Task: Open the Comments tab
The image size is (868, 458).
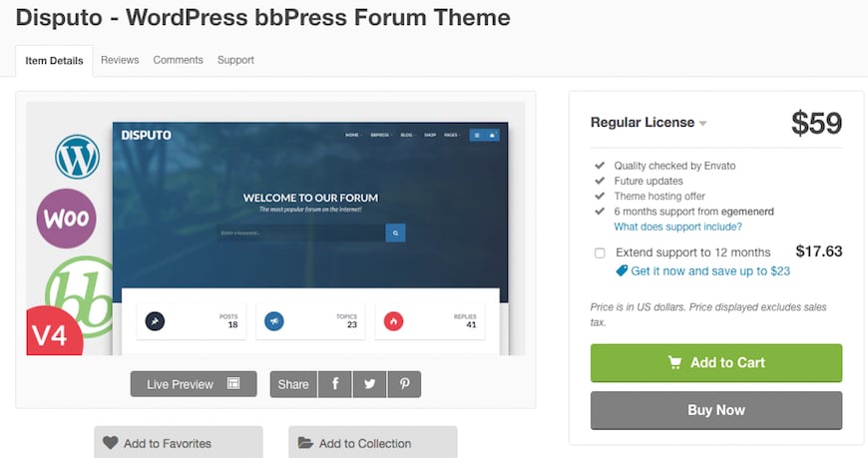Action: (x=179, y=60)
